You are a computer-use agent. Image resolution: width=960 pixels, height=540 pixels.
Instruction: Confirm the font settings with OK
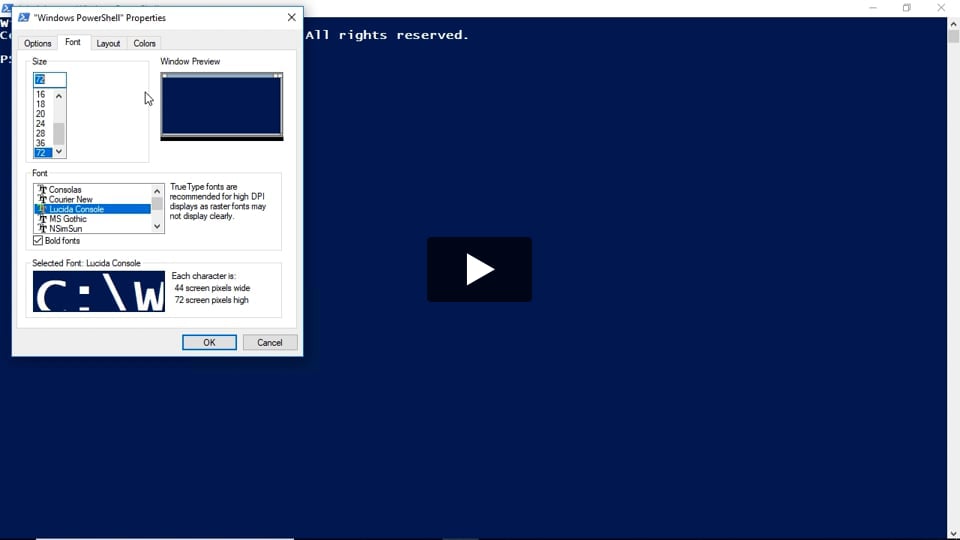209,342
